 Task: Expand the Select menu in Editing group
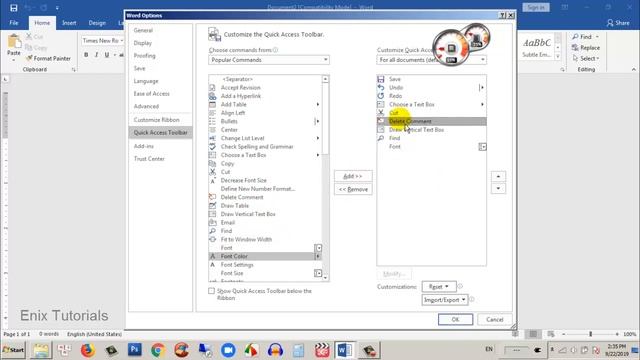pos(586,59)
